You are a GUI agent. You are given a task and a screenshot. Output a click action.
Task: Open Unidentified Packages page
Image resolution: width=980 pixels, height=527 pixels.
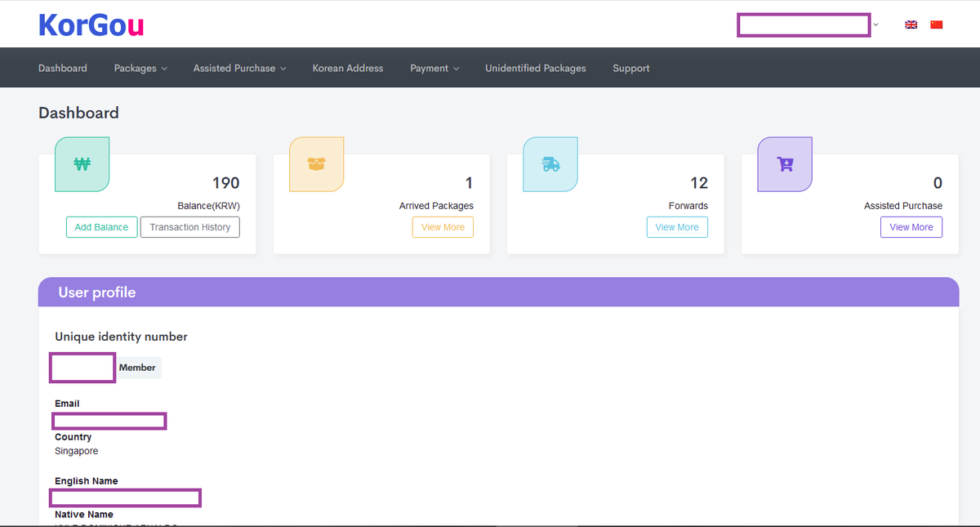[x=536, y=69]
